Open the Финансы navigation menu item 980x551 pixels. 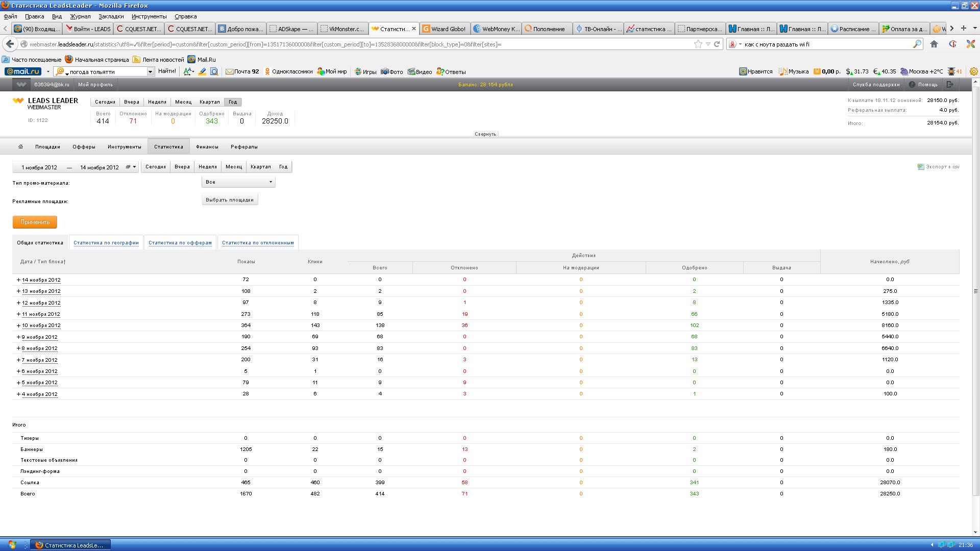[x=207, y=147]
